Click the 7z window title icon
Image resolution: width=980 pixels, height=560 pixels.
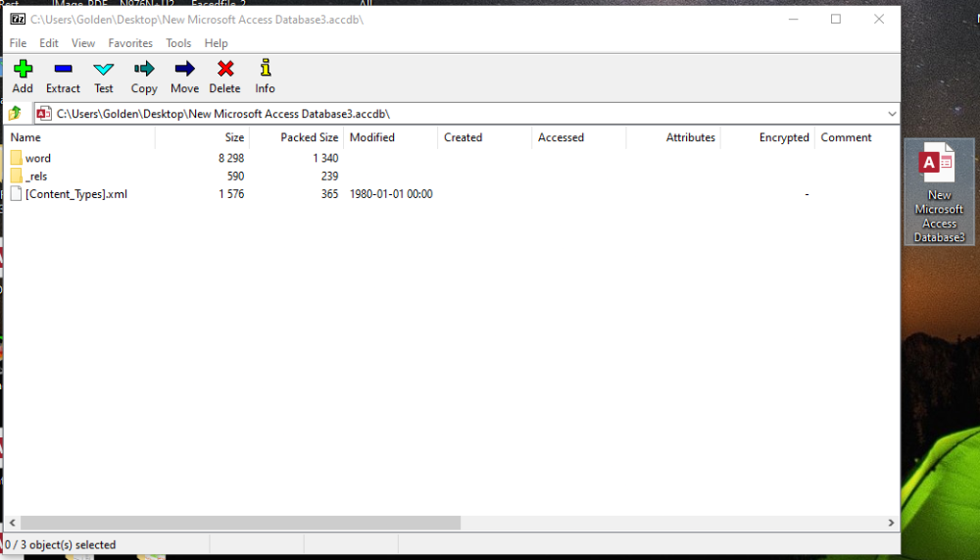click(18, 20)
